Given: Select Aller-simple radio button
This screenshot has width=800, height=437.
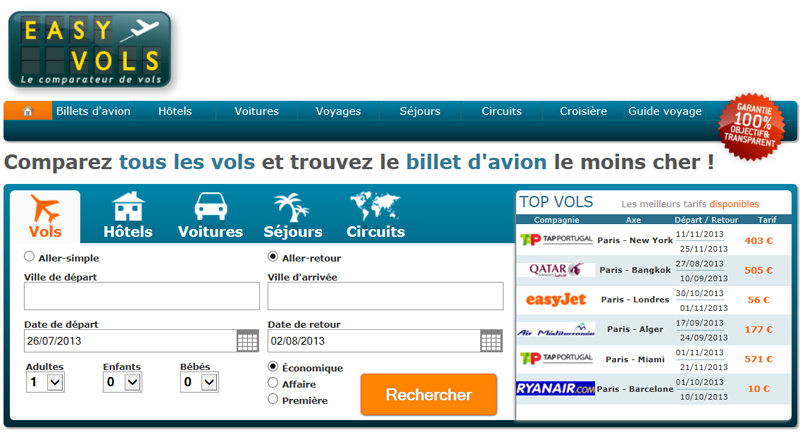Looking at the screenshot, I should pyautogui.click(x=29, y=256).
